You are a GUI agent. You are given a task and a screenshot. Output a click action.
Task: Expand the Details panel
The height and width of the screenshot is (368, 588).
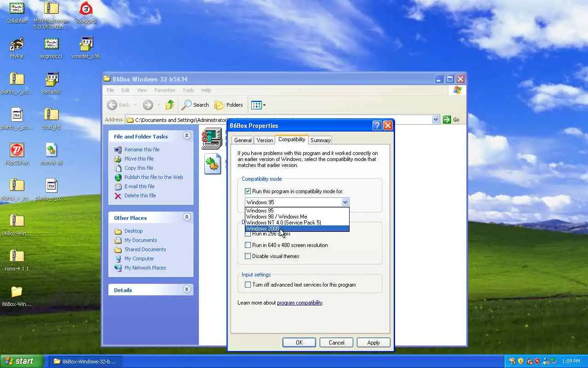tap(187, 289)
